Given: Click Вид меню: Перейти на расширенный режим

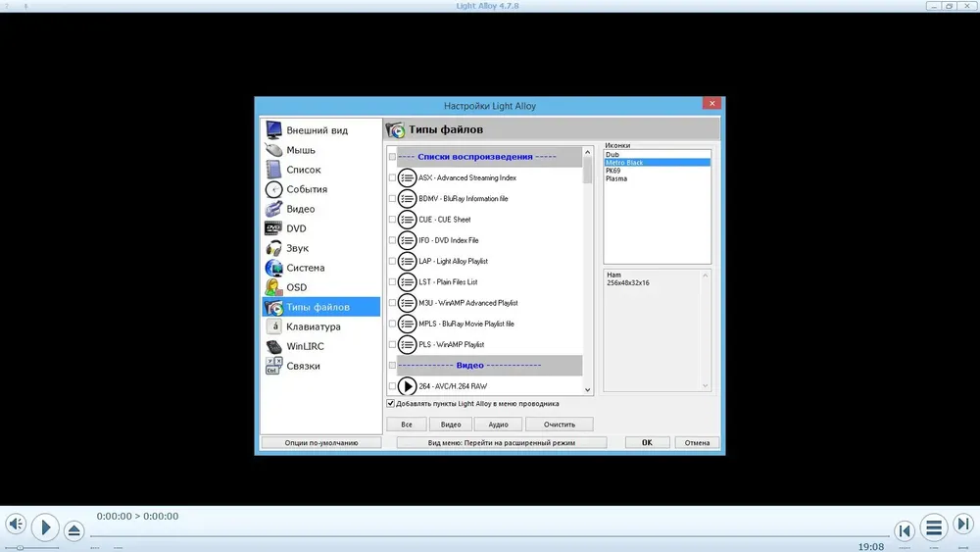Looking at the screenshot, I should pyautogui.click(x=501, y=442).
